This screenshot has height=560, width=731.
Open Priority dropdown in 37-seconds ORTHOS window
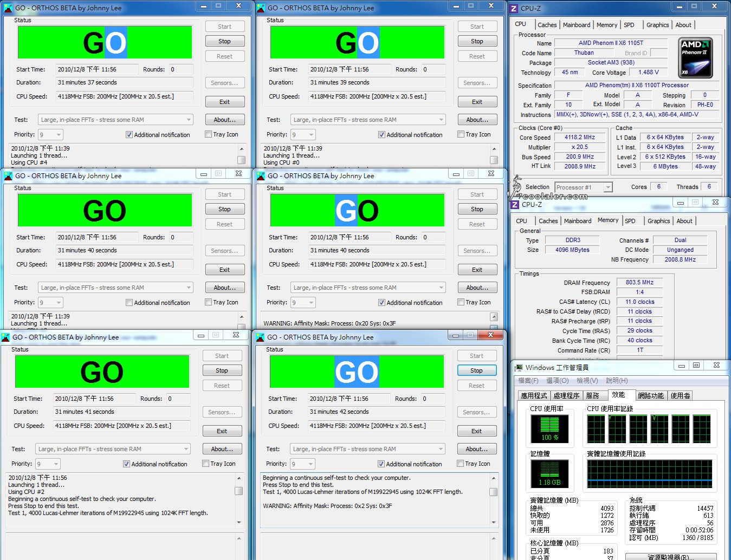coord(50,134)
